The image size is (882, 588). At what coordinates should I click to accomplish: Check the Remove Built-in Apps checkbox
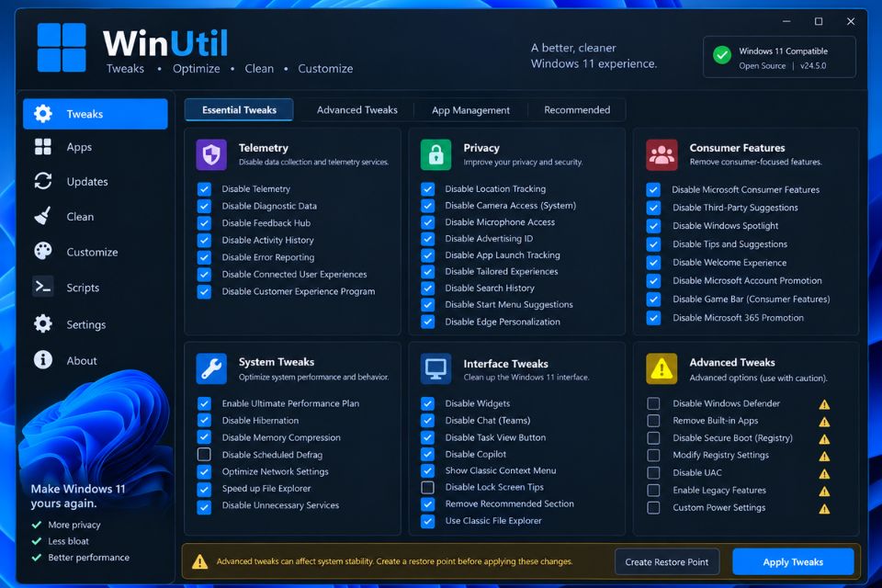click(653, 420)
